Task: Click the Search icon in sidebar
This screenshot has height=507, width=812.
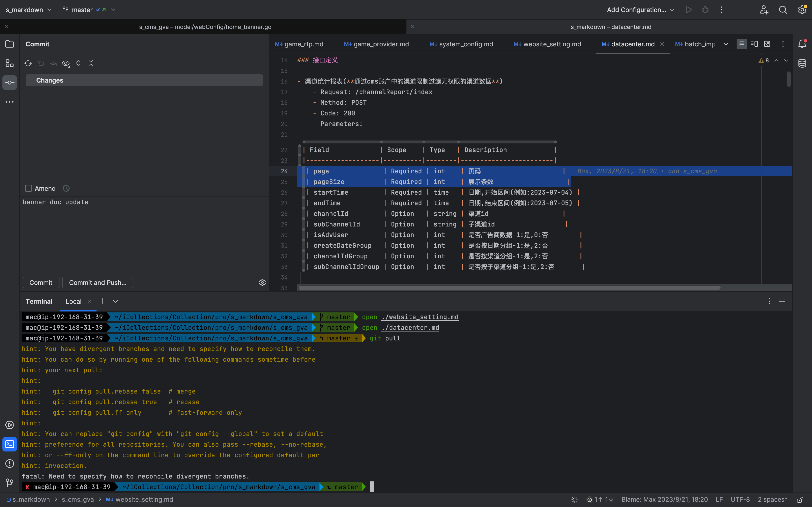Action: tap(783, 9)
